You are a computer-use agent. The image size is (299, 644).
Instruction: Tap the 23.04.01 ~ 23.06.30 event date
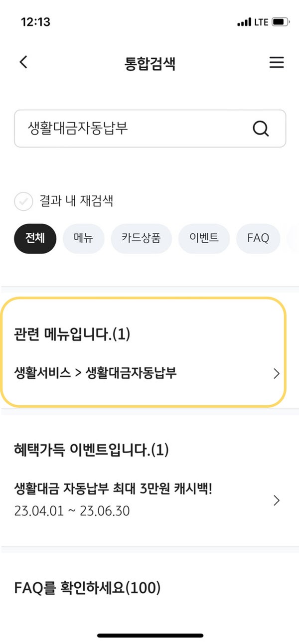[x=72, y=511]
